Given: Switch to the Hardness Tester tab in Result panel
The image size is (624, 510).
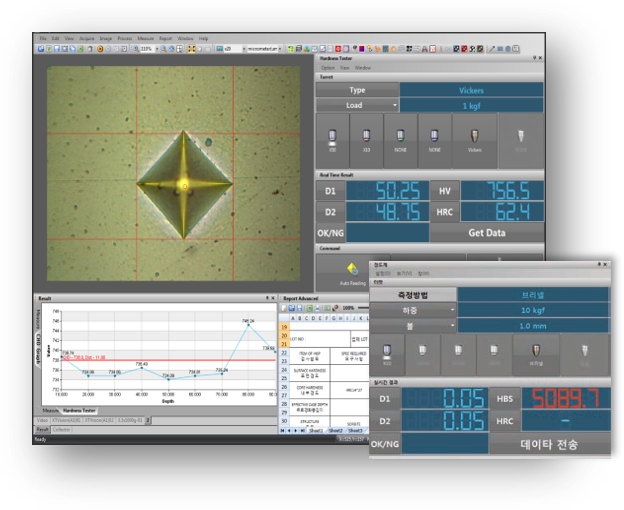Looking at the screenshot, I should click(x=79, y=411).
